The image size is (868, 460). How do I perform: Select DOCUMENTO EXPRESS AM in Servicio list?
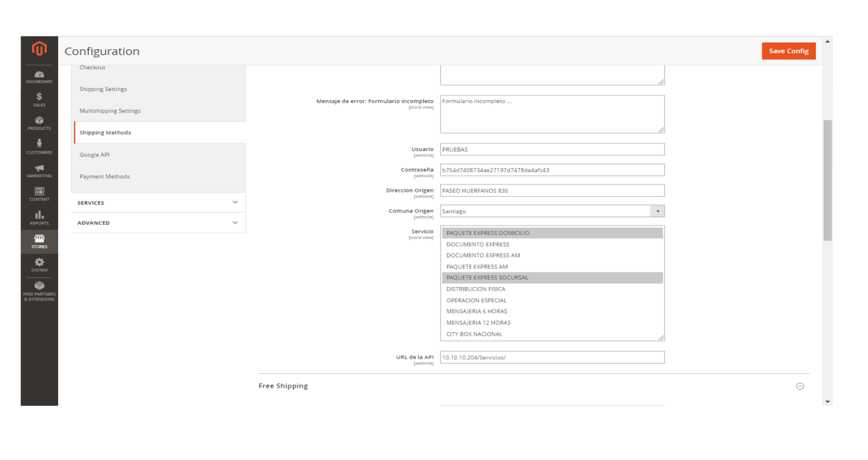(483, 255)
